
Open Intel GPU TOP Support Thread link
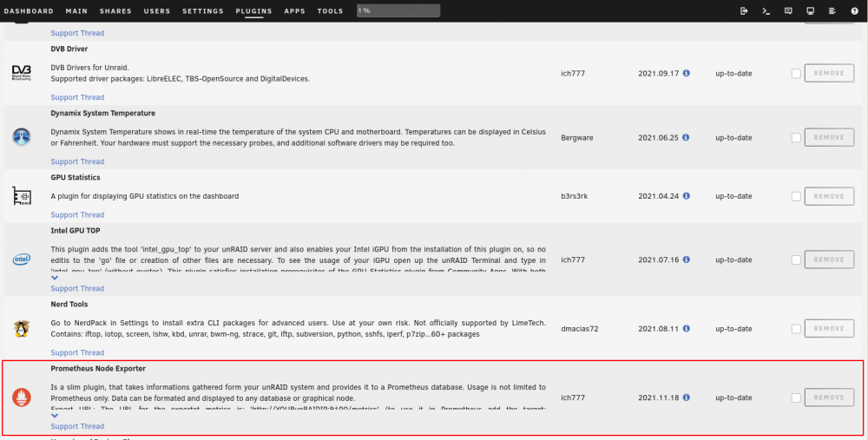pyautogui.click(x=77, y=288)
